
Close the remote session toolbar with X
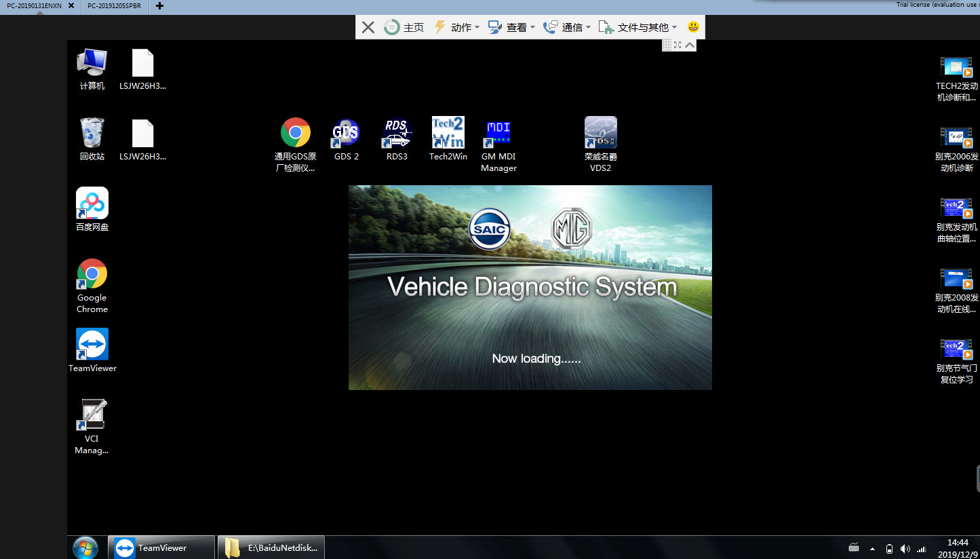point(368,27)
